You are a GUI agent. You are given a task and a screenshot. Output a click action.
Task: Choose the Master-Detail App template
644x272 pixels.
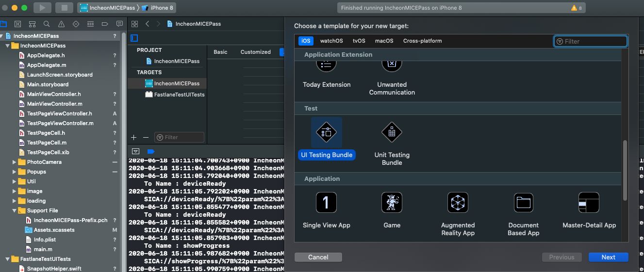(589, 210)
